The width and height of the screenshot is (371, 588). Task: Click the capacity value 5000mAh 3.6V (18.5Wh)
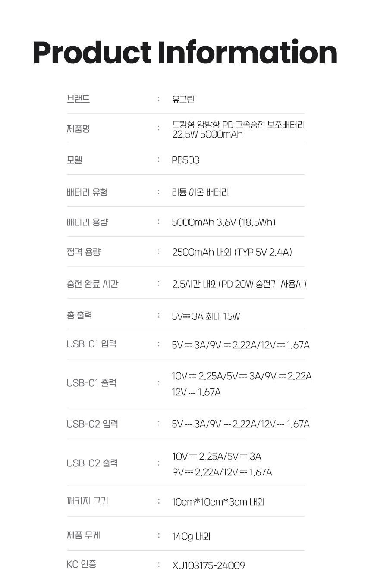[223, 222]
